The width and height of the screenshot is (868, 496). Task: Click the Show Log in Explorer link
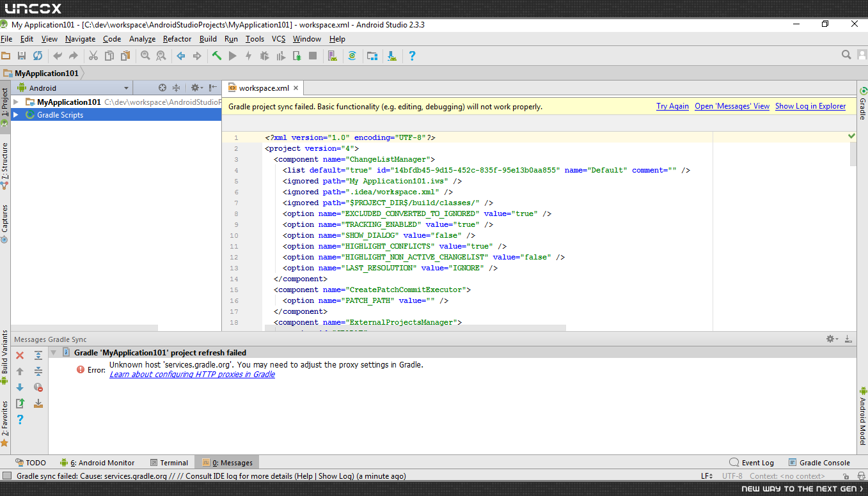[x=810, y=106]
